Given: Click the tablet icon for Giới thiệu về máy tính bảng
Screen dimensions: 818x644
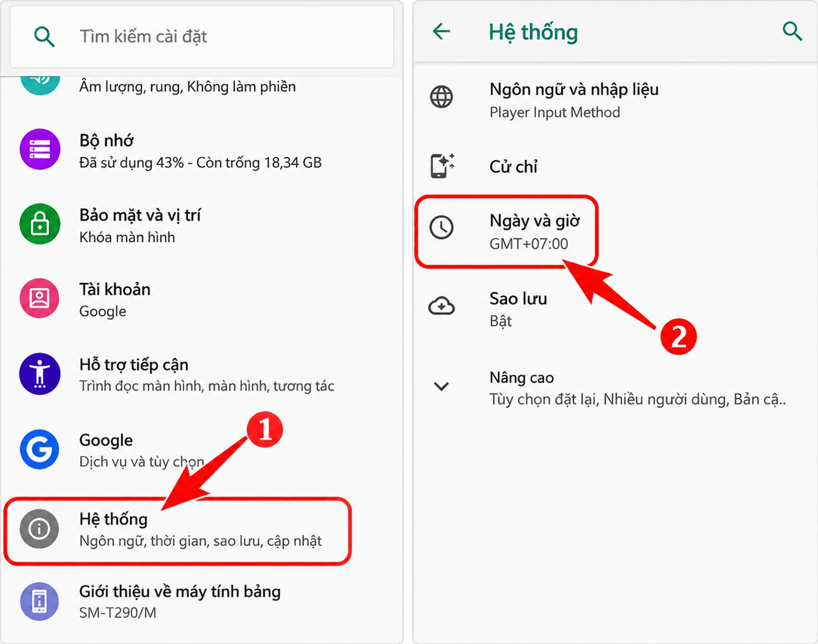Looking at the screenshot, I should click(40, 601).
